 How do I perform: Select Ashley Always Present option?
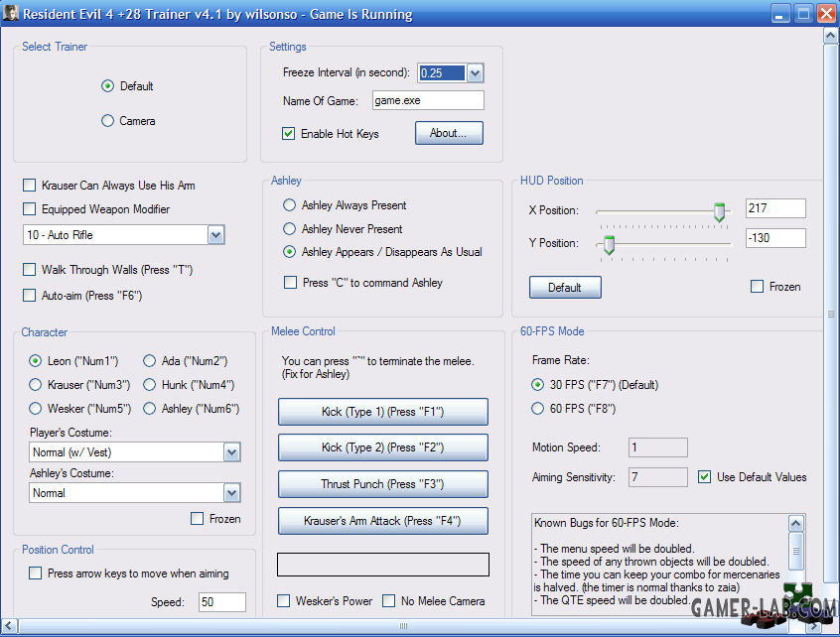[x=289, y=205]
